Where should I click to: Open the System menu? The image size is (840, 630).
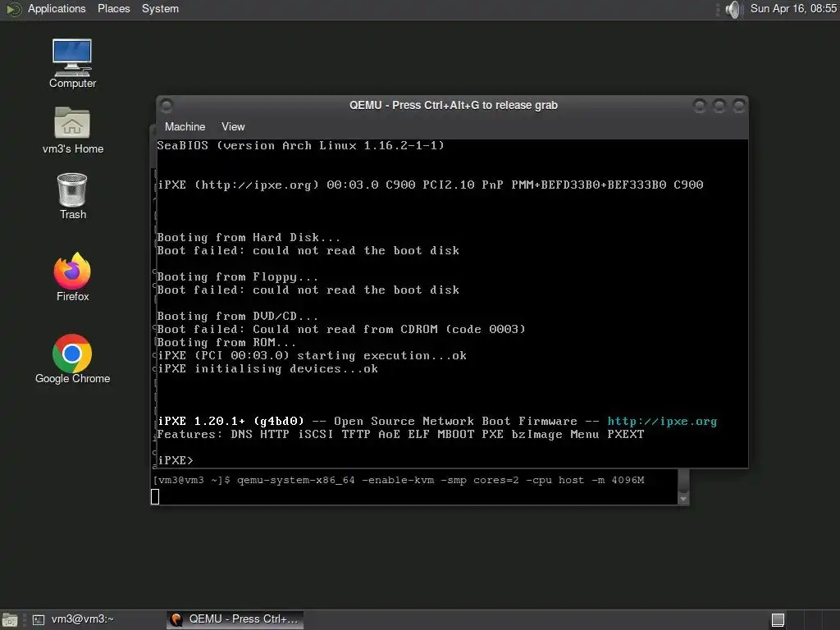tap(160, 9)
